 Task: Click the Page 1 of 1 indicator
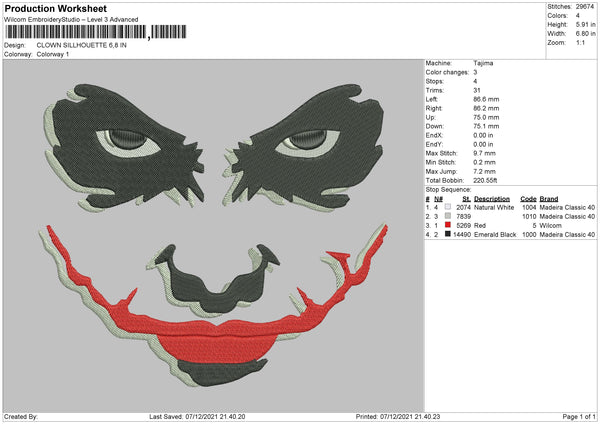click(x=579, y=416)
